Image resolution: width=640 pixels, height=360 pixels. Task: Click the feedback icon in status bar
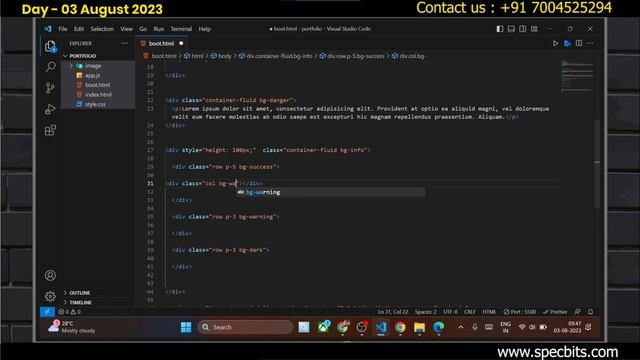click(578, 311)
